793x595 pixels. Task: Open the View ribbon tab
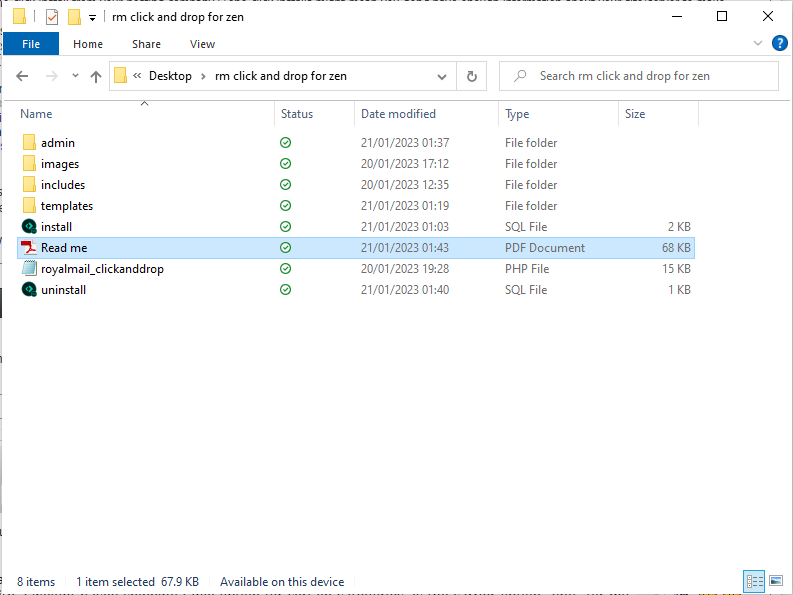point(202,44)
